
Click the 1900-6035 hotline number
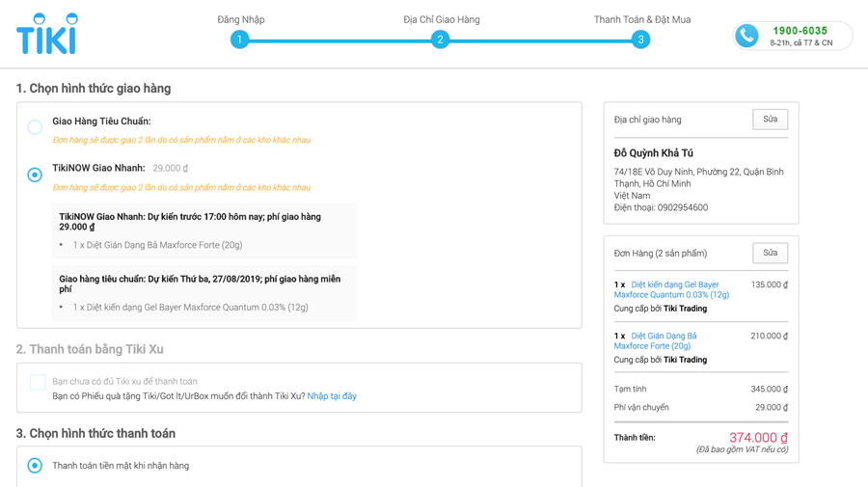point(800,31)
